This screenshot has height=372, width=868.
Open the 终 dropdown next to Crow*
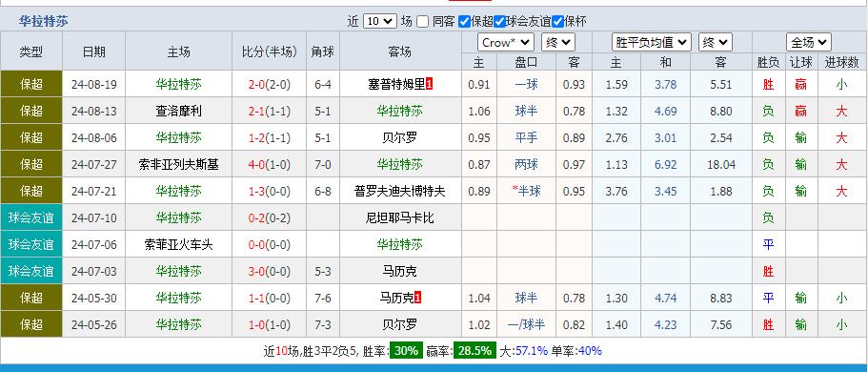click(x=558, y=42)
